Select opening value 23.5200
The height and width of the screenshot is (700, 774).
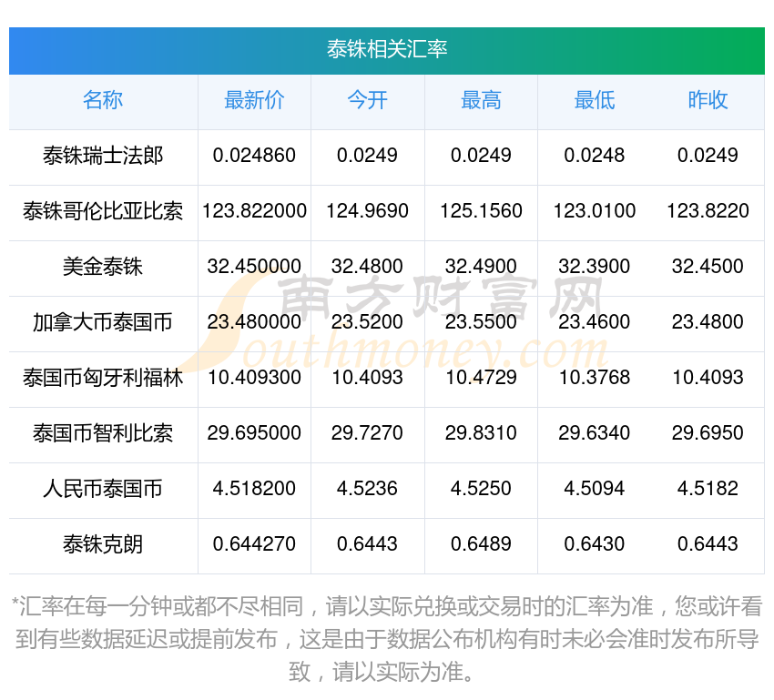(367, 322)
